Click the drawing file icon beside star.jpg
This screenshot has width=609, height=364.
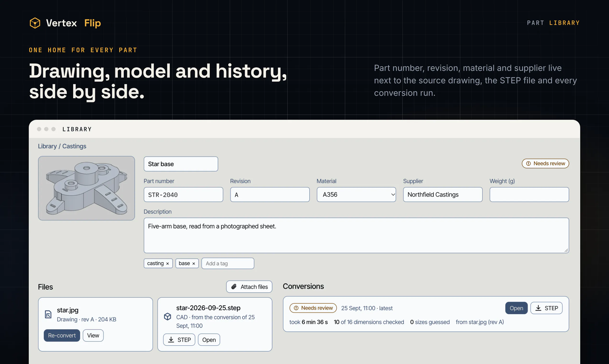[48, 314]
